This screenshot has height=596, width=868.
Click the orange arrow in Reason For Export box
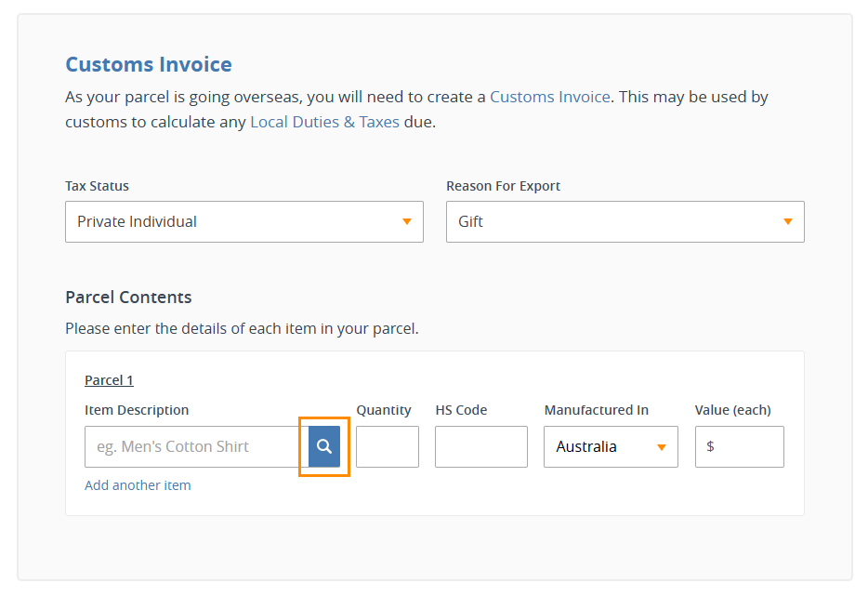coord(788,221)
